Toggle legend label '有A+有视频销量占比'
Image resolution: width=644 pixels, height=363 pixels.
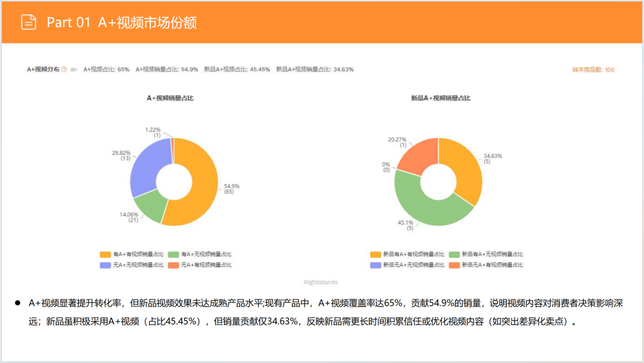coord(138,255)
